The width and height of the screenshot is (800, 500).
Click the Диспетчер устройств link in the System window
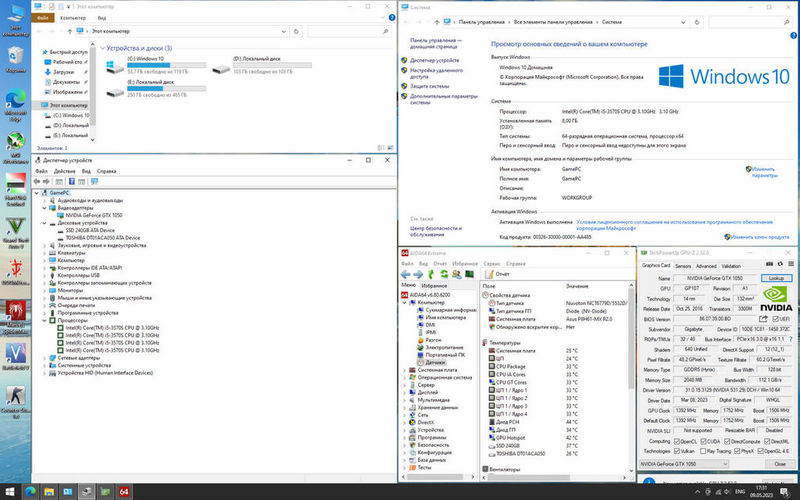pyautogui.click(x=434, y=60)
